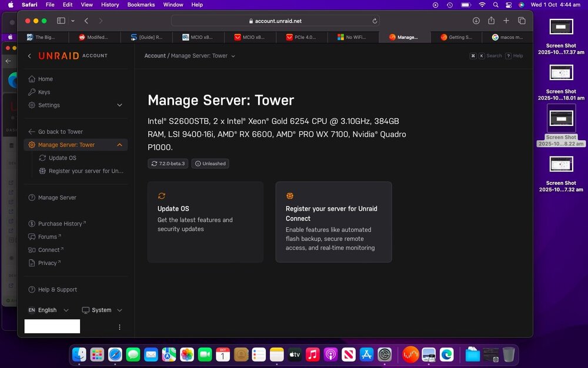
Task: Open Finder from the Dock
Action: point(79,354)
